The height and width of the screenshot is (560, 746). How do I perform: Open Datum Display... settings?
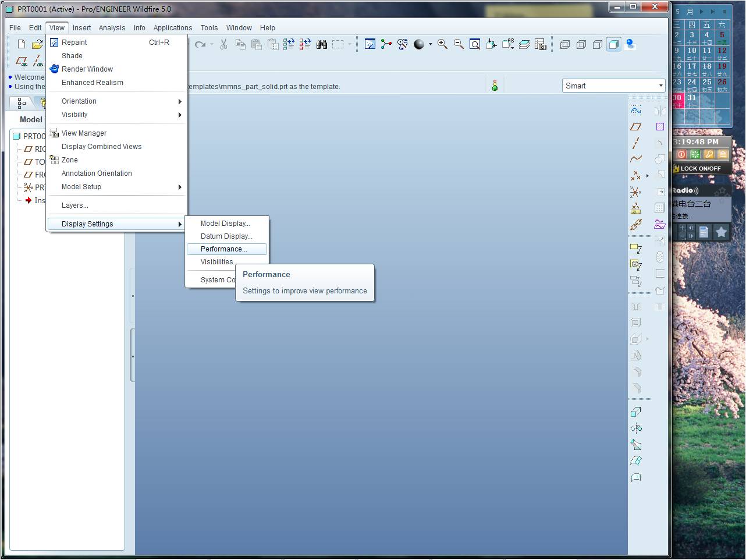(x=227, y=236)
